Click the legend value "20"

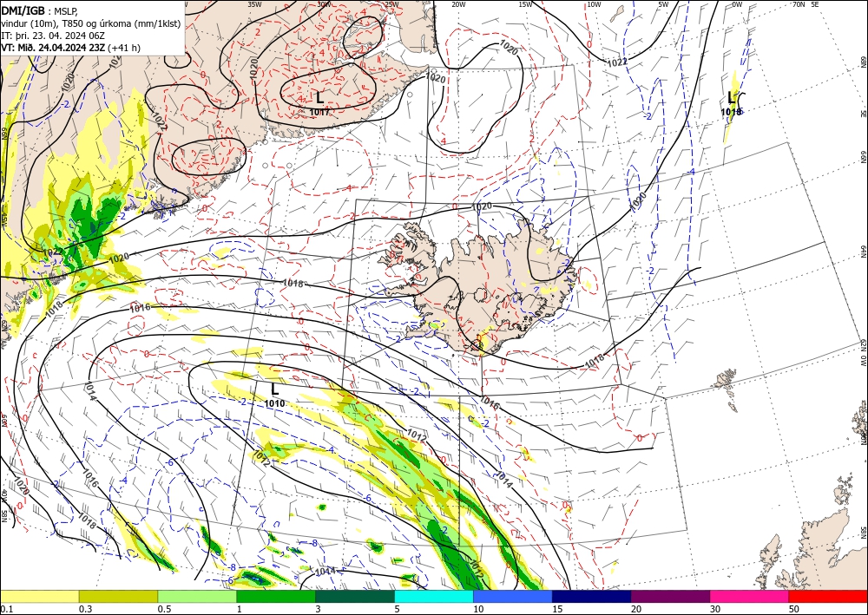coord(636,609)
